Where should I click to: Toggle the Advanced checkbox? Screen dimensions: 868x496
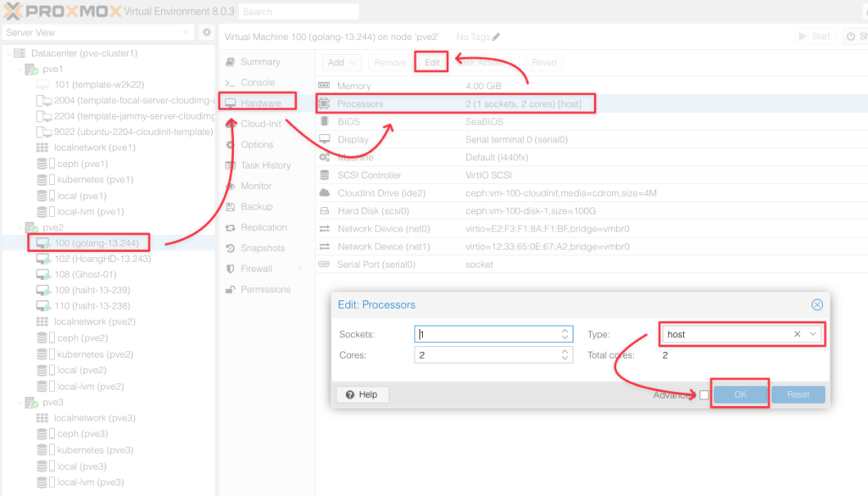coord(704,395)
